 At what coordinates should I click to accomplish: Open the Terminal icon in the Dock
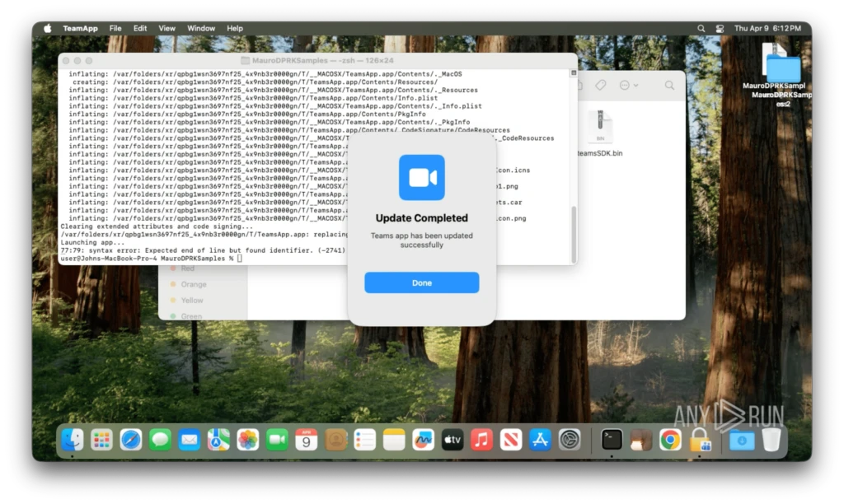[612, 440]
